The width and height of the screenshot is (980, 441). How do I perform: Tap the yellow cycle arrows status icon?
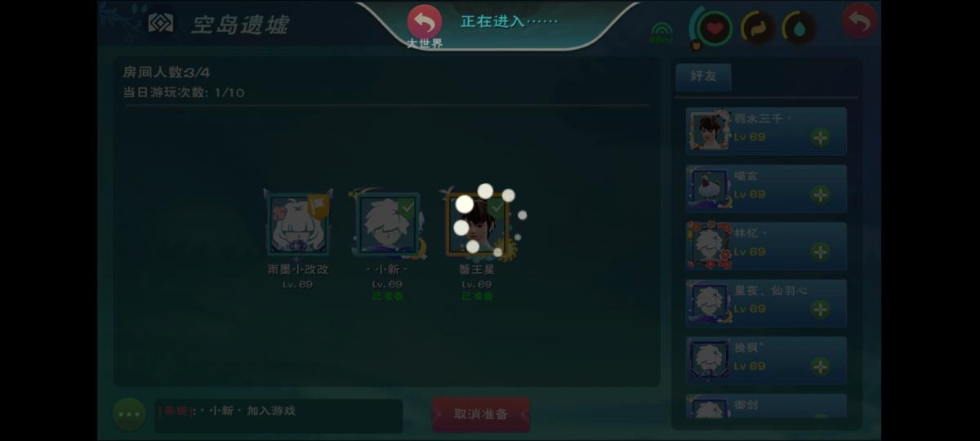tap(758, 29)
